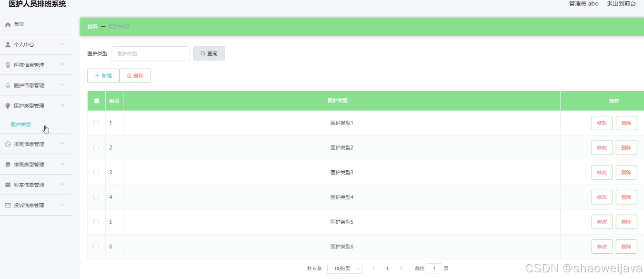Click the 管理员 abo account label
The height and width of the screenshot is (279, 644).
[584, 4]
